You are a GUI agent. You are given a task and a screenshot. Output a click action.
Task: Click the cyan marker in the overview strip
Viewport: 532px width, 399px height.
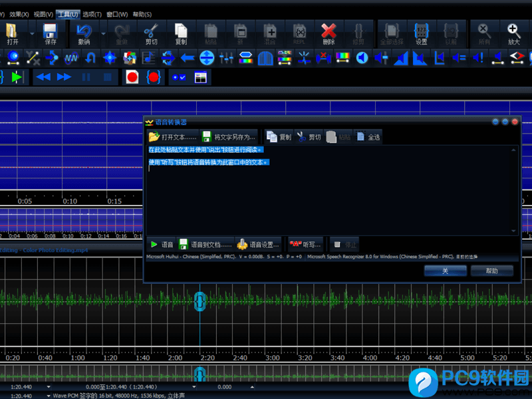point(200,374)
